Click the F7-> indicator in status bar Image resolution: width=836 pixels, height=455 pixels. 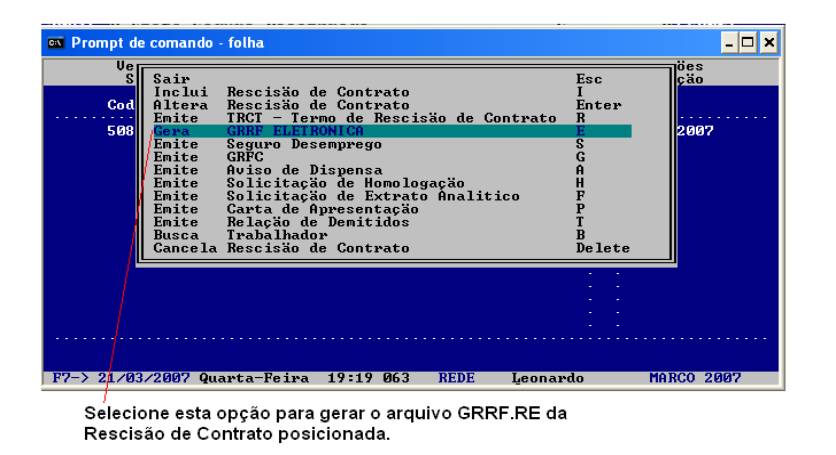[71, 378]
